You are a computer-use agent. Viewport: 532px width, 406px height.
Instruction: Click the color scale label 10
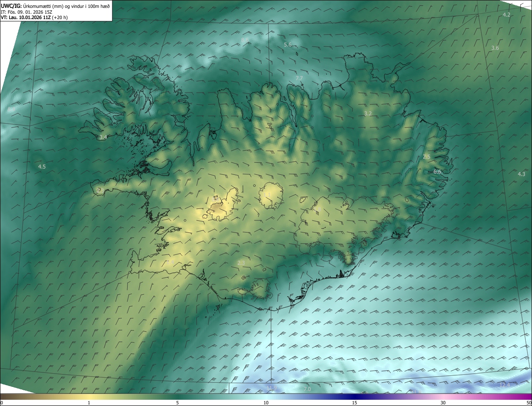coord(266,403)
